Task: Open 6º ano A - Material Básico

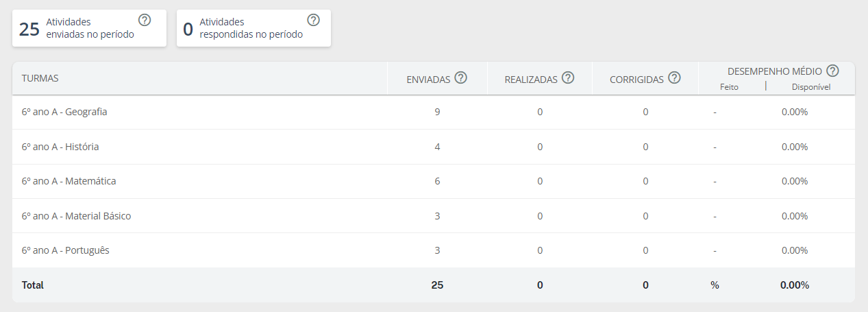Action: click(x=76, y=216)
